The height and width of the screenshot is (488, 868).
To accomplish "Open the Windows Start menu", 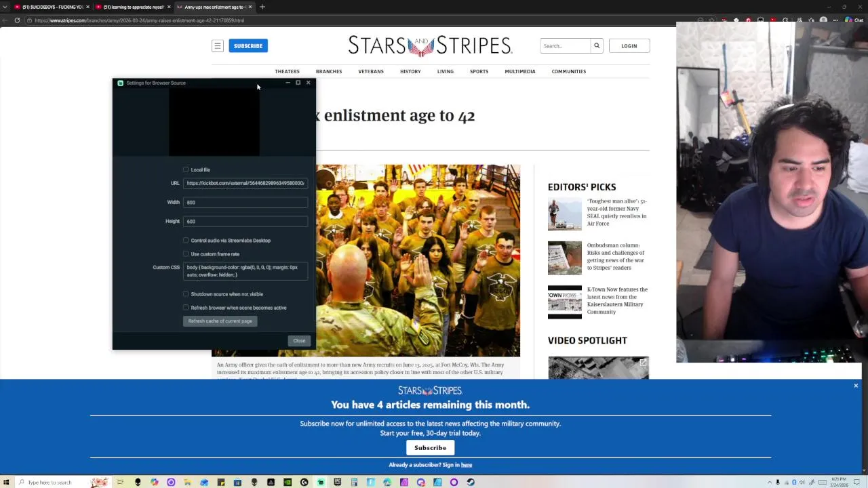I will tap(6, 482).
